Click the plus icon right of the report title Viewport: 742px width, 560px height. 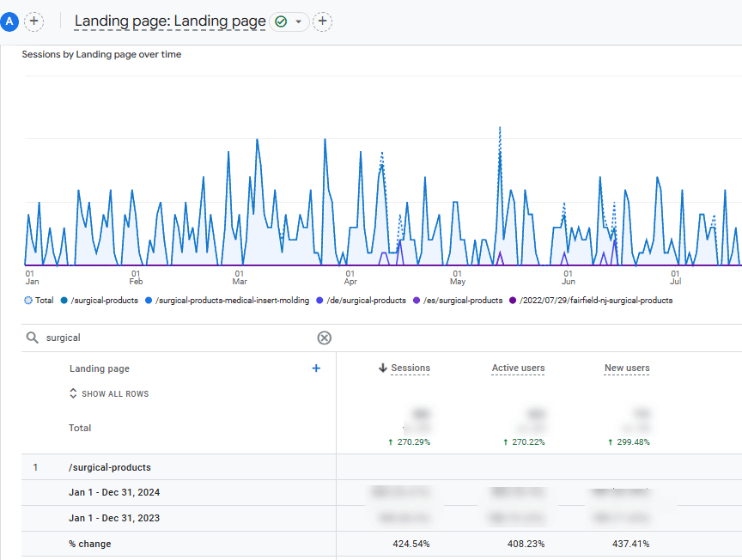tap(322, 21)
